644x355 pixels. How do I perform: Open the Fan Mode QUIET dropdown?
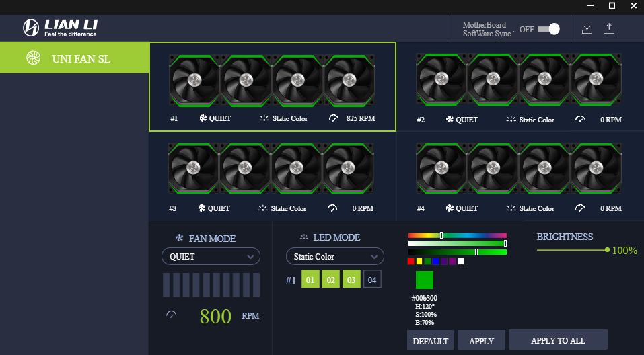211,256
